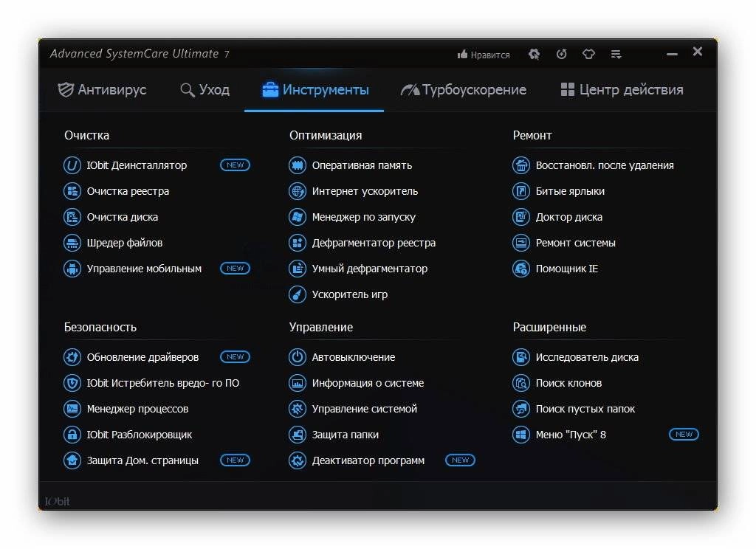Viewport: 756px width, 549px height.
Task: Open the skin (shirt) icon in title bar
Action: pos(588,54)
